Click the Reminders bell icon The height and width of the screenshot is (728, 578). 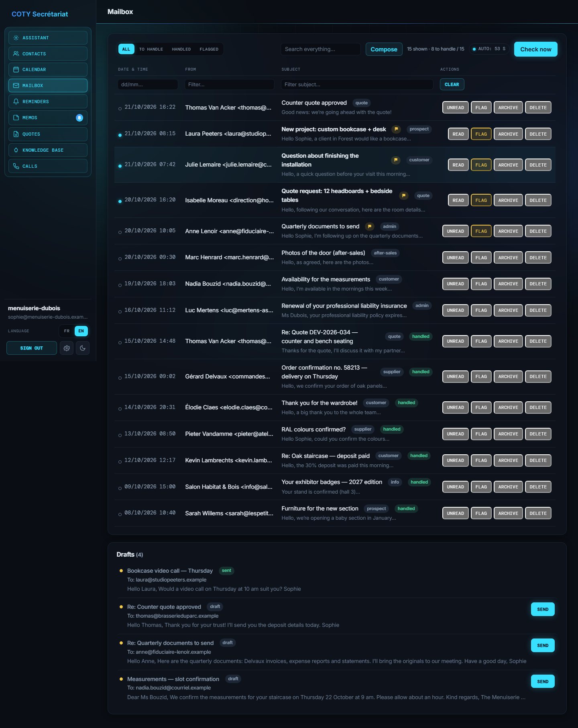tap(16, 102)
